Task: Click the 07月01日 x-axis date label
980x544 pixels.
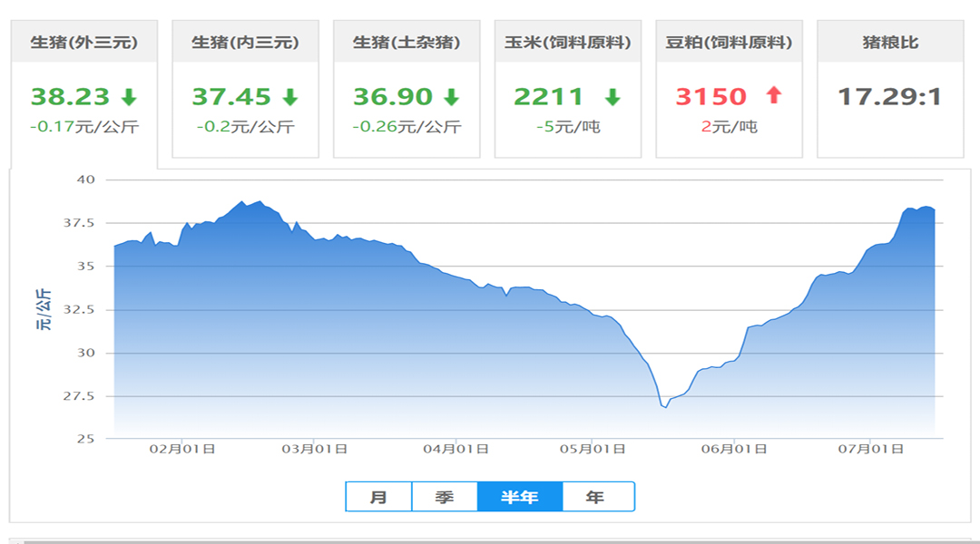Action: [870, 449]
